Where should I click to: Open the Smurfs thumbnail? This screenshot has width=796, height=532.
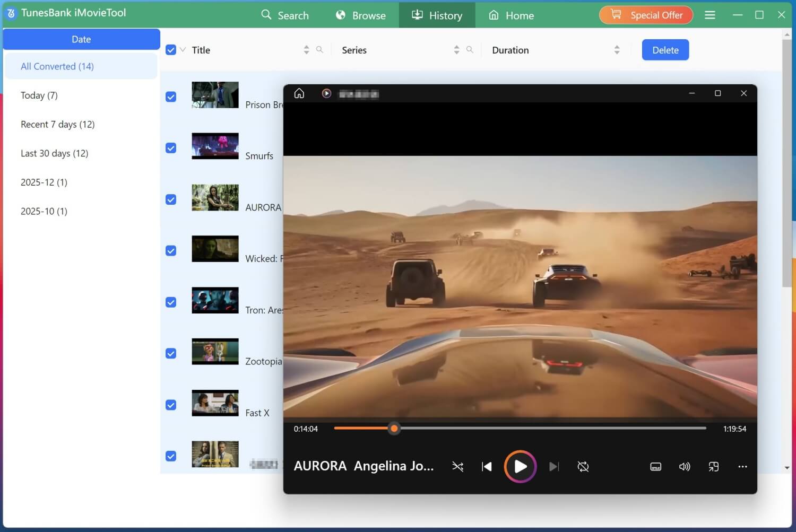tap(215, 146)
